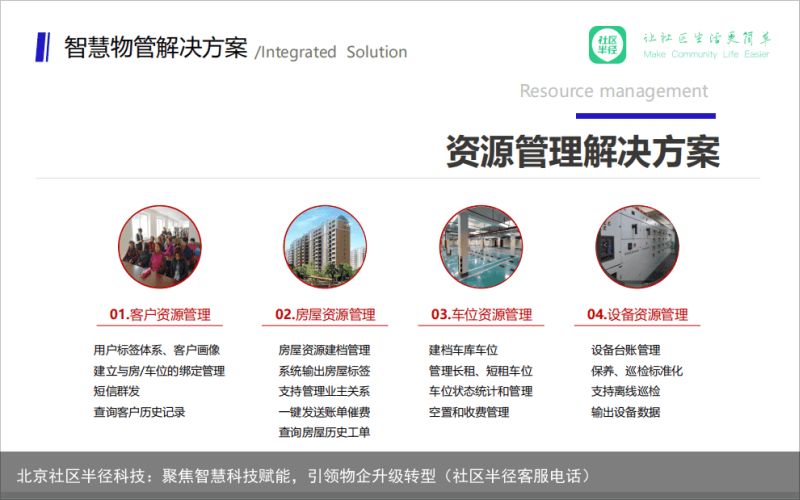Click the 短信群发 line
This screenshot has height=500, width=800.
pyautogui.click(x=116, y=391)
